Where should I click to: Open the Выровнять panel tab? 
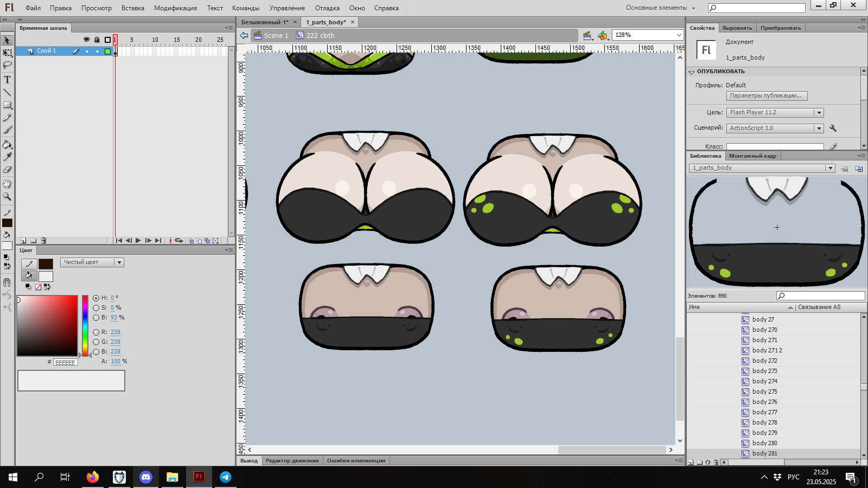(x=737, y=28)
